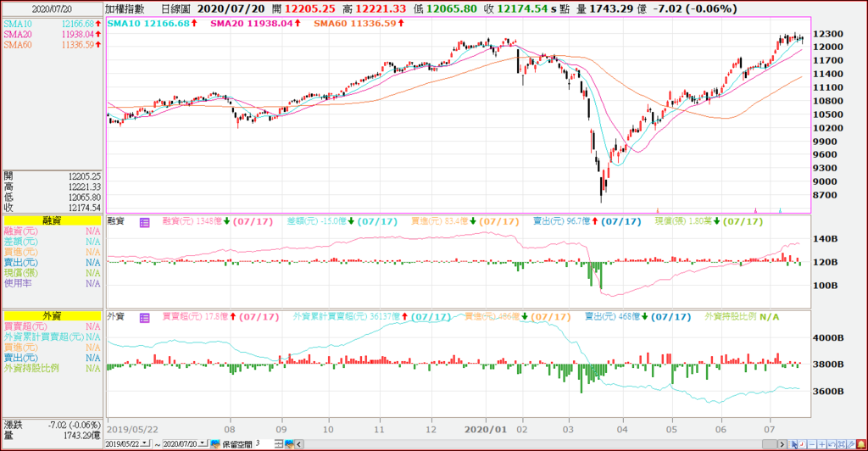Click the 漲跌 -7.02 row at bottom left

(x=53, y=425)
